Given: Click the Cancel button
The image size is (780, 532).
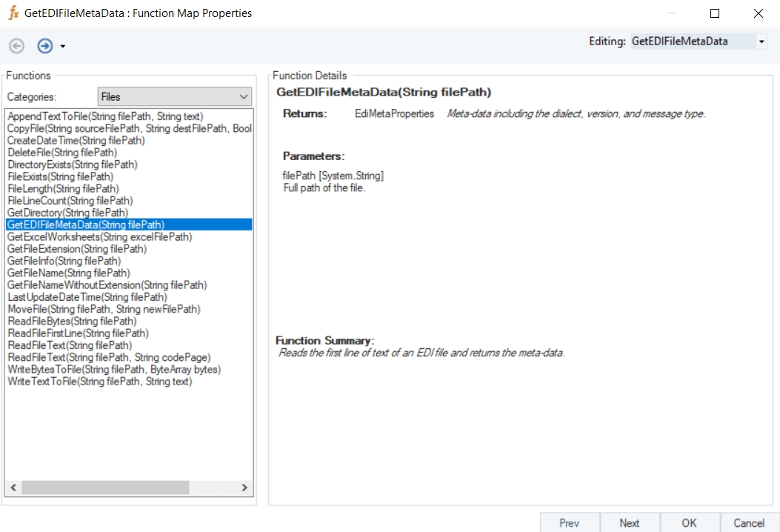Looking at the screenshot, I should 748,523.
